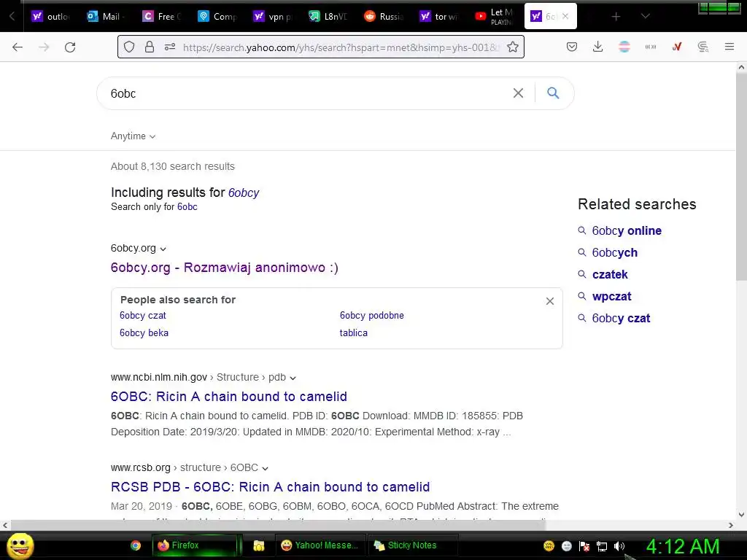Click the network tray icon
Screen dimensions: 747x560
[x=602, y=546]
